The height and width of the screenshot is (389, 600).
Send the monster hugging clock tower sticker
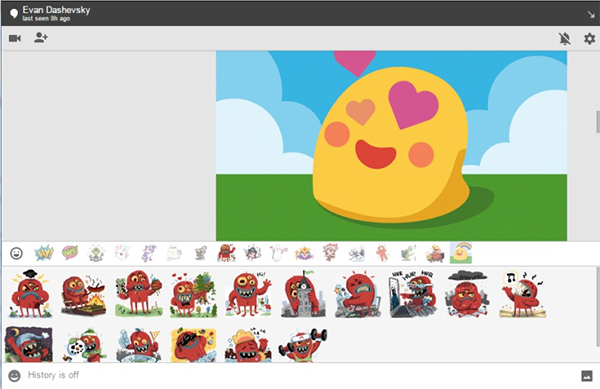click(303, 294)
